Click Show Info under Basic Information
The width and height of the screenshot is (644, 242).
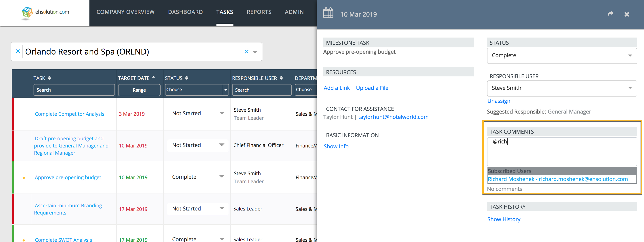pos(336,146)
